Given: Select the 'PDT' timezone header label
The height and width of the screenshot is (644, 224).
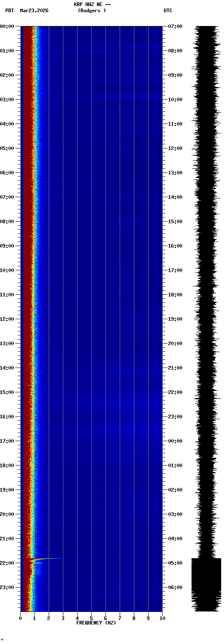Looking at the screenshot, I should point(9,11).
